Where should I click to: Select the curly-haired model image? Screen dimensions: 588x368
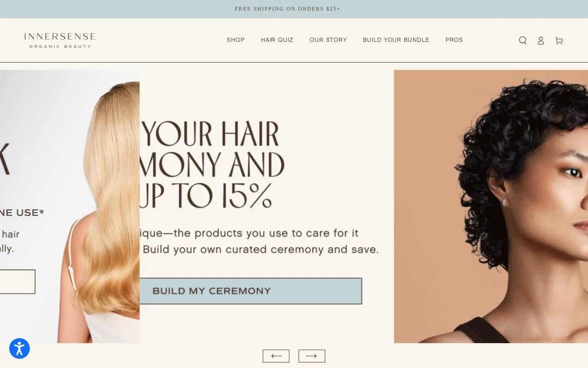click(491, 207)
